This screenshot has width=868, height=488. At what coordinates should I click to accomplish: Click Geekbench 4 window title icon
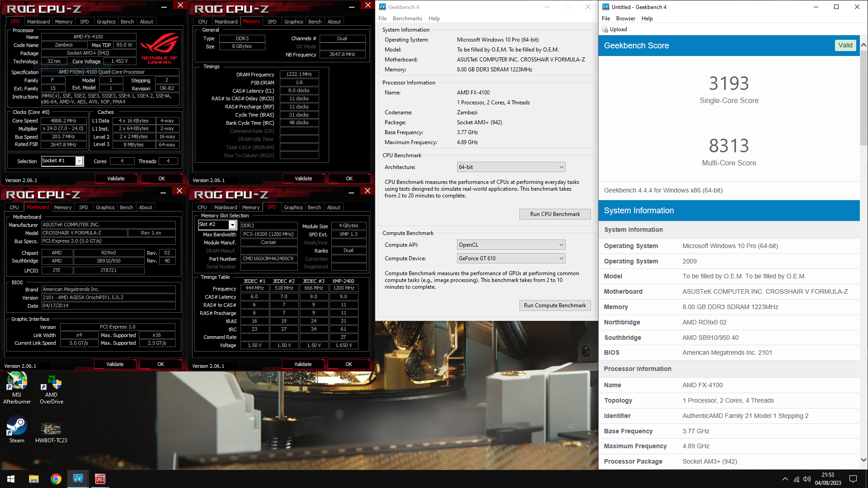tap(382, 7)
